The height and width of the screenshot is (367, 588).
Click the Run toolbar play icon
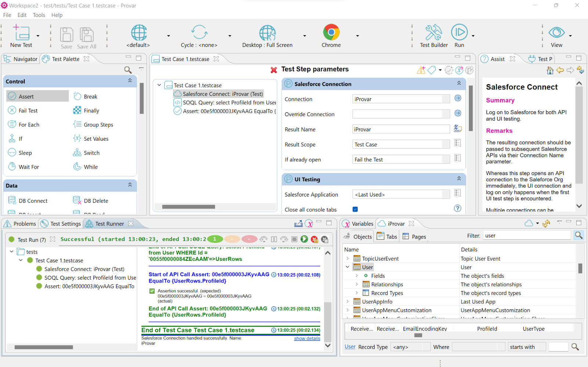pyautogui.click(x=459, y=32)
